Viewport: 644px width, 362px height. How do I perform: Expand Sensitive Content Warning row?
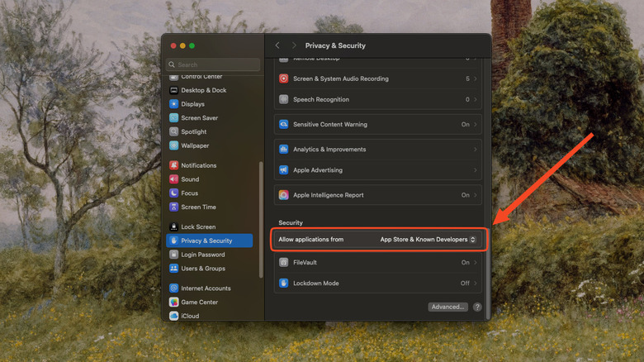(x=378, y=125)
